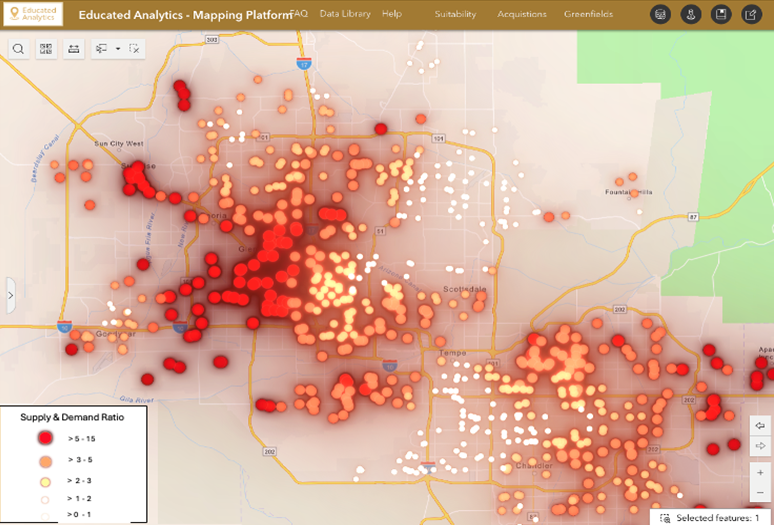This screenshot has width=774, height=525.
Task: Open the FAQ menu item
Action: click(299, 14)
